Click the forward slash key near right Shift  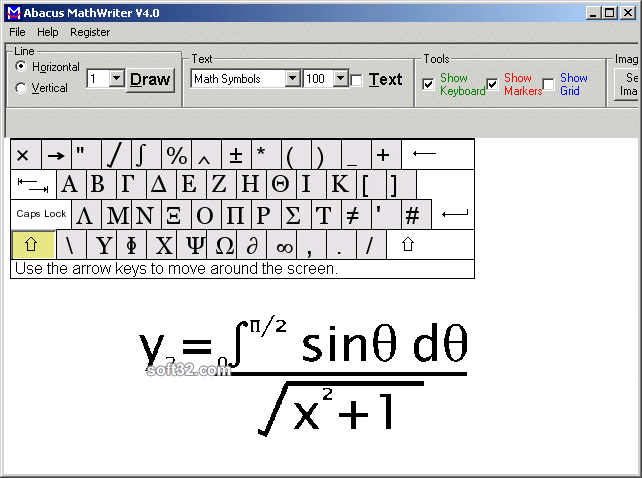[371, 245]
